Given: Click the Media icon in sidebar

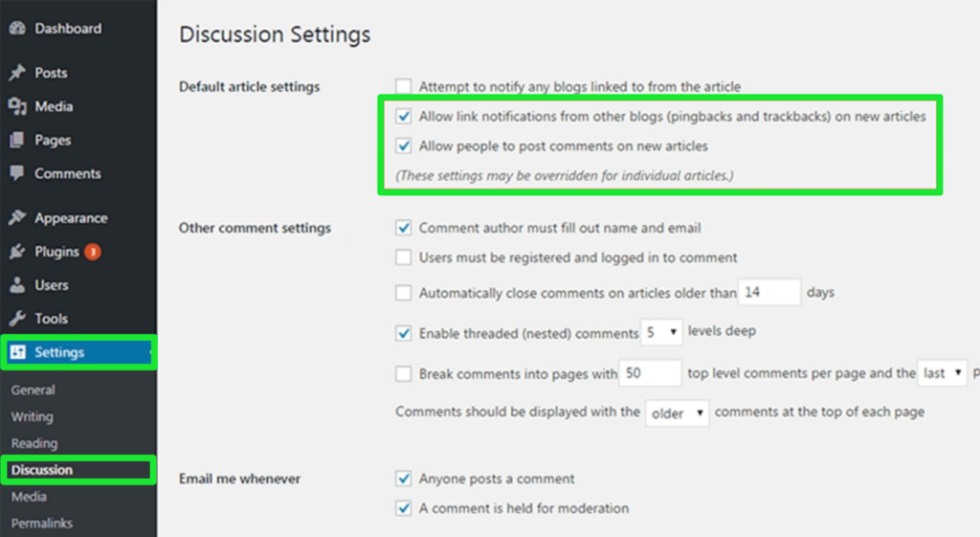Looking at the screenshot, I should (16, 106).
